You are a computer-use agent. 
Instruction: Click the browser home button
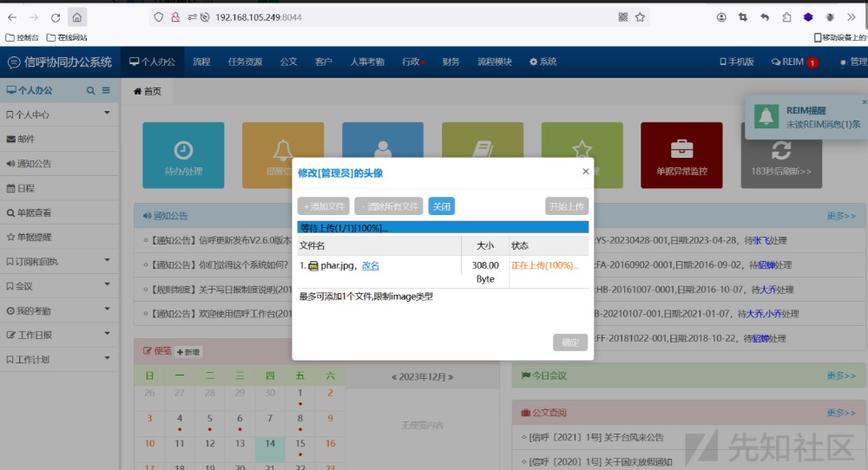coord(77,16)
